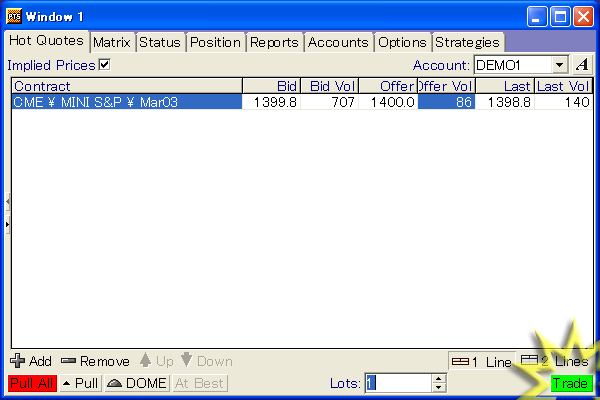600x400 pixels.
Task: Open the Account dropdown arrow
Action: pyautogui.click(x=559, y=65)
